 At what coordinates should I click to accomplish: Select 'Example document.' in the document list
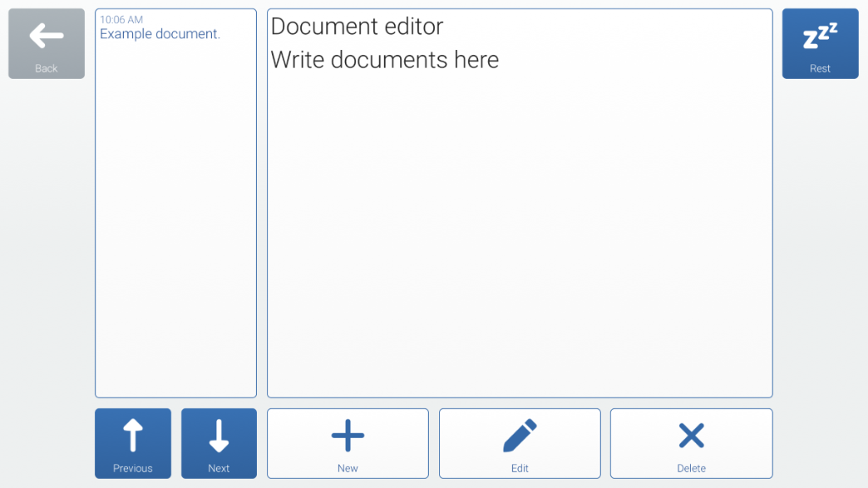point(160,34)
